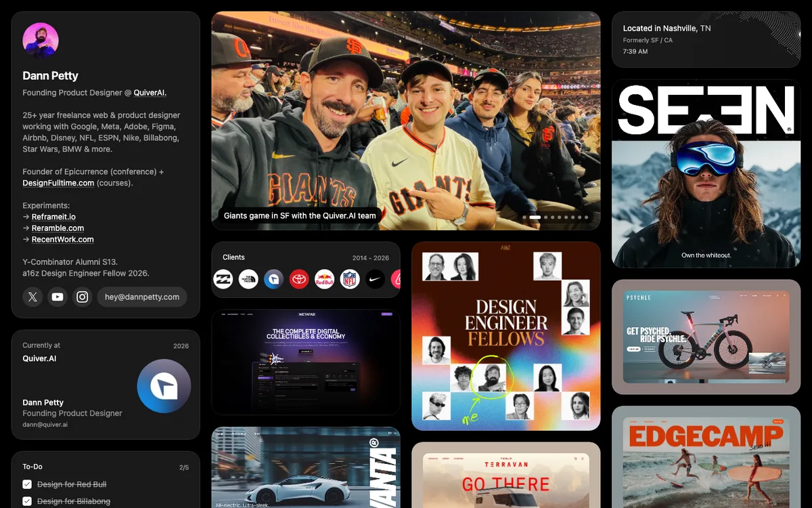This screenshot has width=812, height=508.
Task: Click The North Face client logo
Action: coord(248,279)
